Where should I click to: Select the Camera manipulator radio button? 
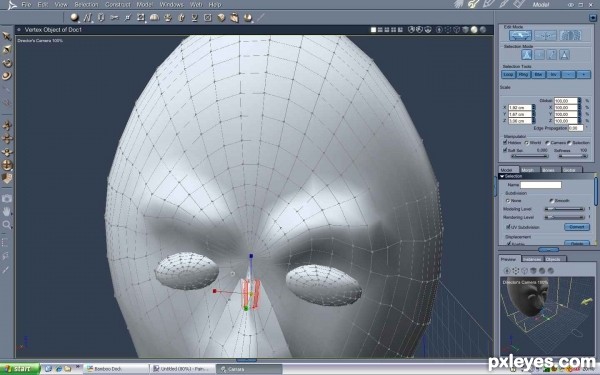(x=547, y=143)
